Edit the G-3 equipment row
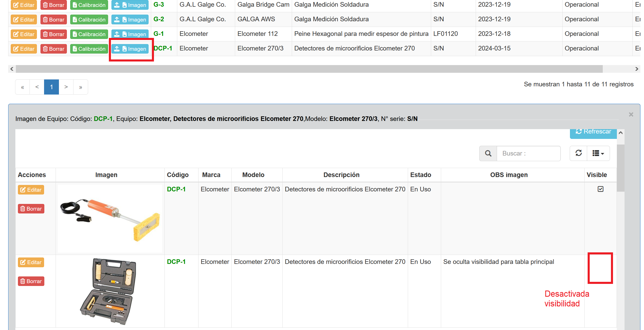The height and width of the screenshot is (330, 644). click(x=24, y=5)
